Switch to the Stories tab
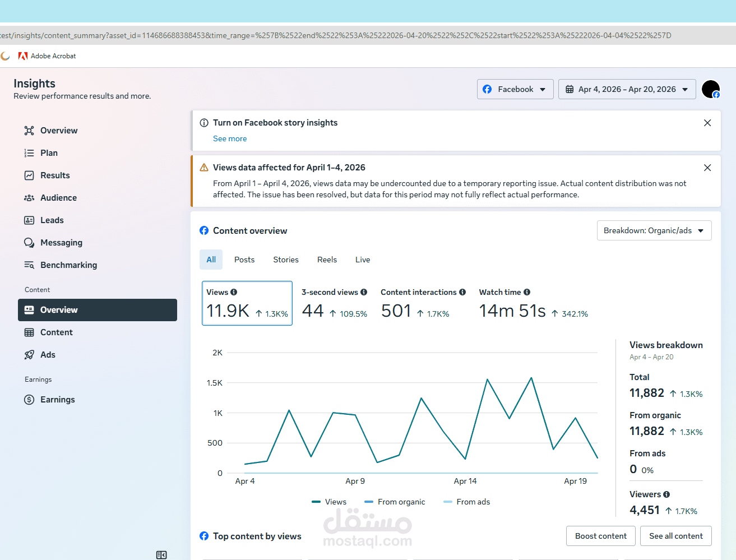736x560 pixels. 286,260
